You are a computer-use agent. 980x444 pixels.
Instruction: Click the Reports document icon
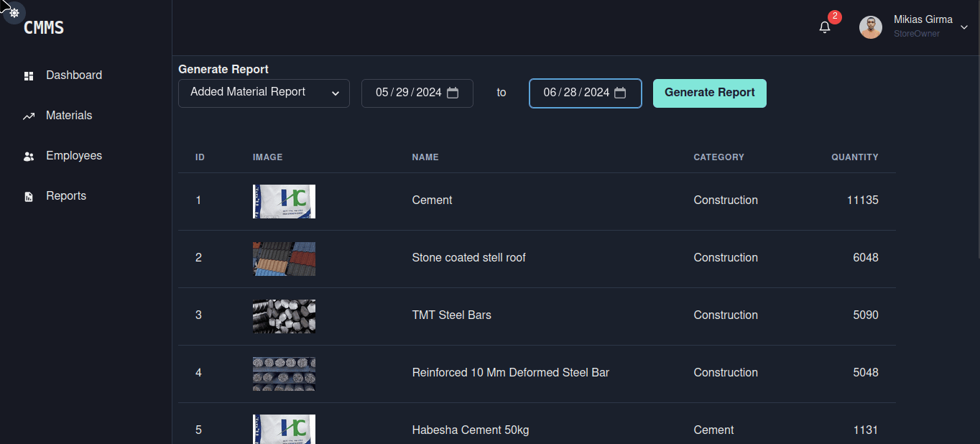tap(29, 196)
